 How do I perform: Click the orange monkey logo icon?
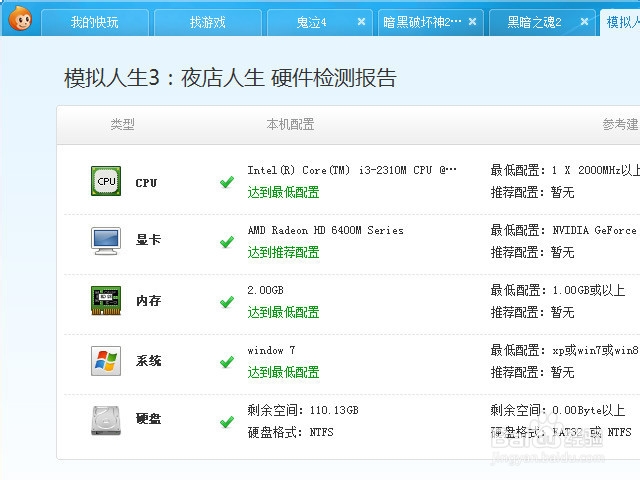[20, 18]
